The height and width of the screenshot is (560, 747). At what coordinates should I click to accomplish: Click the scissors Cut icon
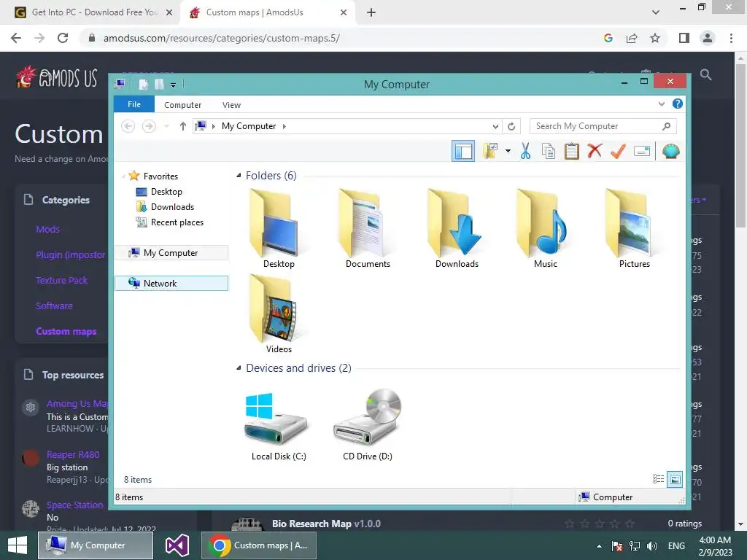pos(525,152)
